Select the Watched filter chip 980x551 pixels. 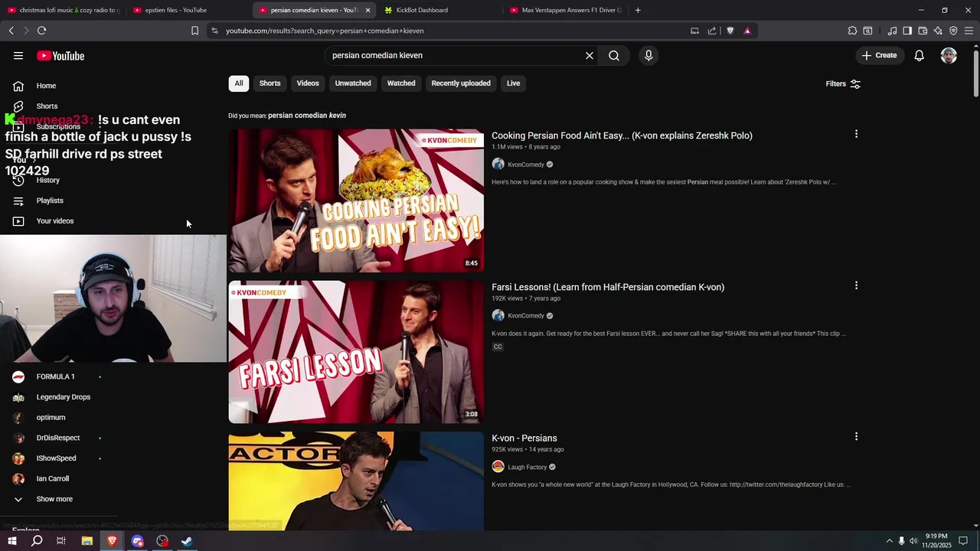pos(401,83)
